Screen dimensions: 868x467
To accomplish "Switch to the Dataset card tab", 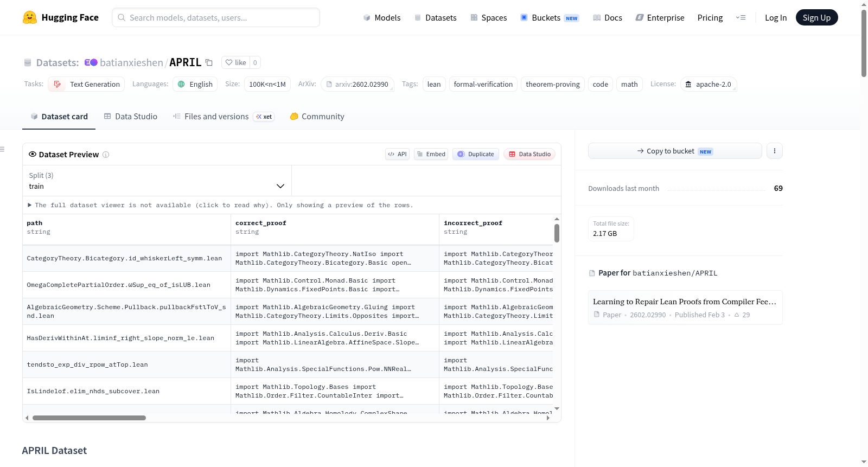I will [x=59, y=117].
